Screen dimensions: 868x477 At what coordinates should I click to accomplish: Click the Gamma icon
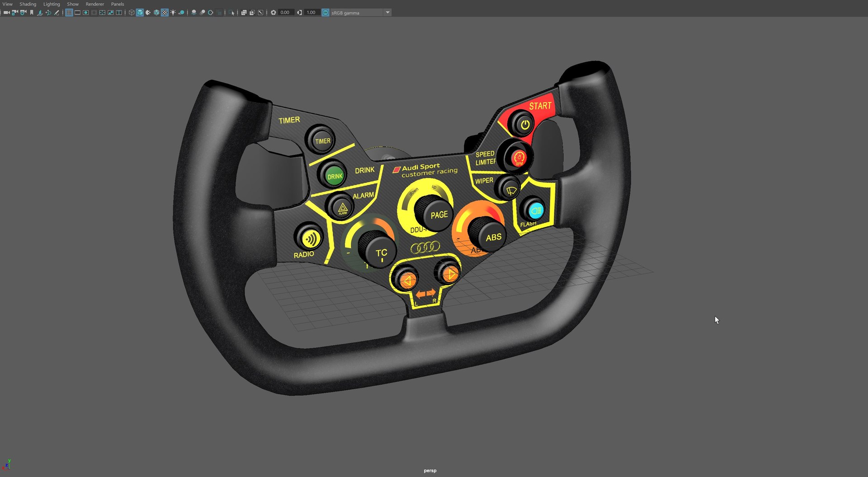[x=299, y=13]
